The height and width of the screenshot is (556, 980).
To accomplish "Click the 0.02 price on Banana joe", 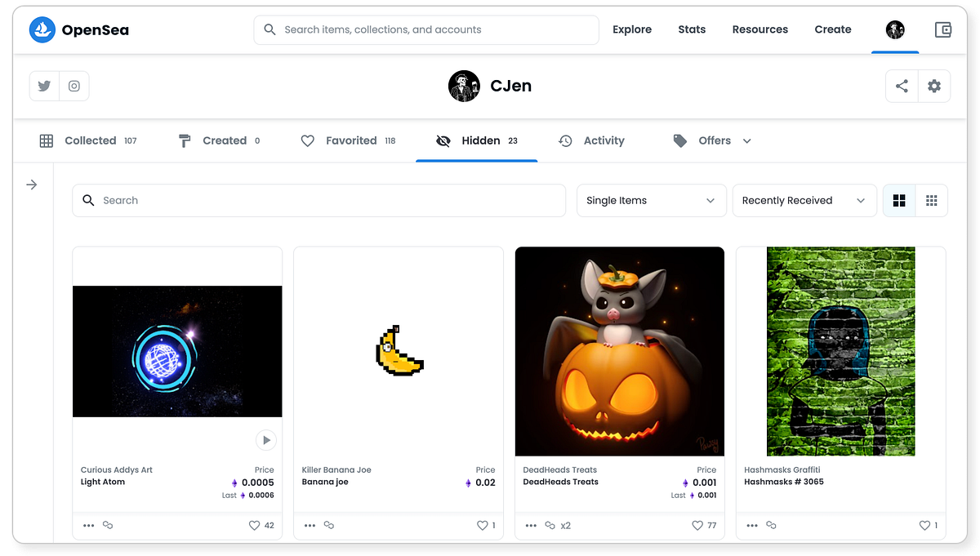I will click(485, 483).
